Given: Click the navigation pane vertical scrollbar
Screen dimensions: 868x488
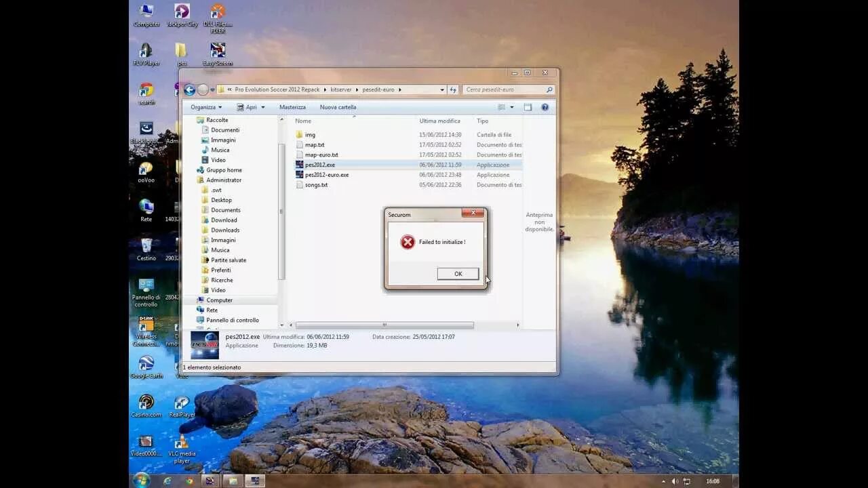Looking at the screenshot, I should point(281,211).
